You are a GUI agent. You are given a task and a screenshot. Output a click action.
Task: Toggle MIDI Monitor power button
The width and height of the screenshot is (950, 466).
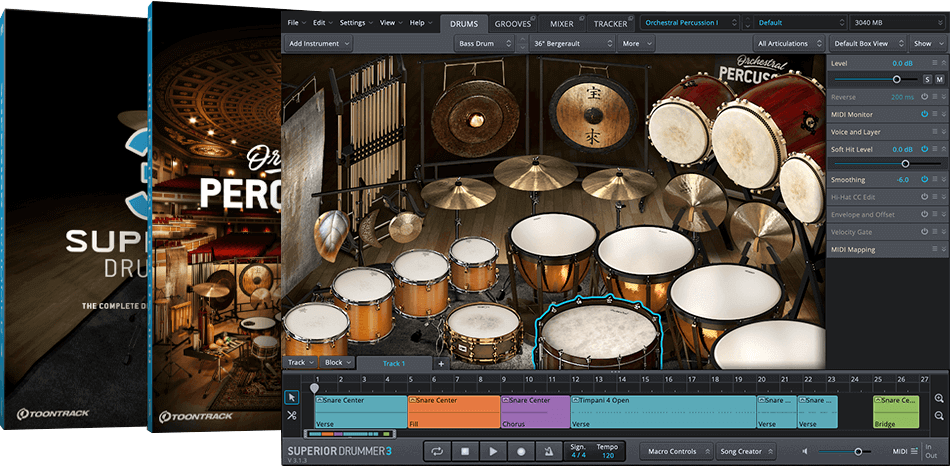pos(925,114)
